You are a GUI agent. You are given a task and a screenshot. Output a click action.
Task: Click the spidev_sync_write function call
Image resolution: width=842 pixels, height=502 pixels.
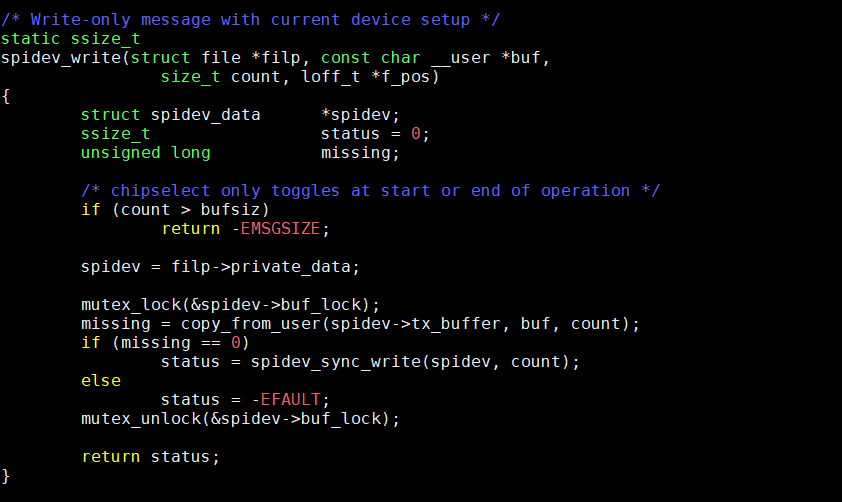click(336, 362)
